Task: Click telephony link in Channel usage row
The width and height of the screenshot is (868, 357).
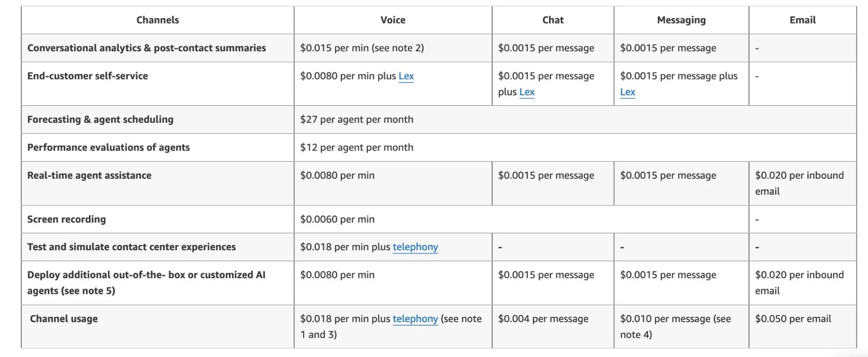Action: coord(415,319)
